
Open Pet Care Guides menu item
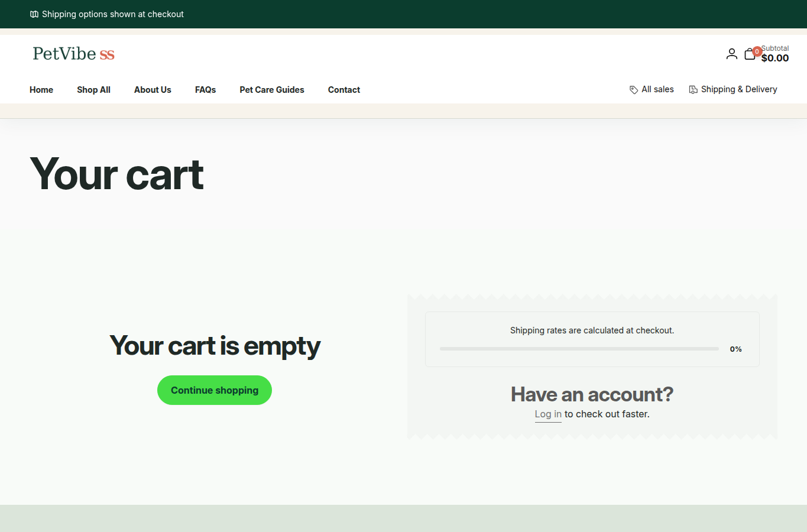coord(272,90)
